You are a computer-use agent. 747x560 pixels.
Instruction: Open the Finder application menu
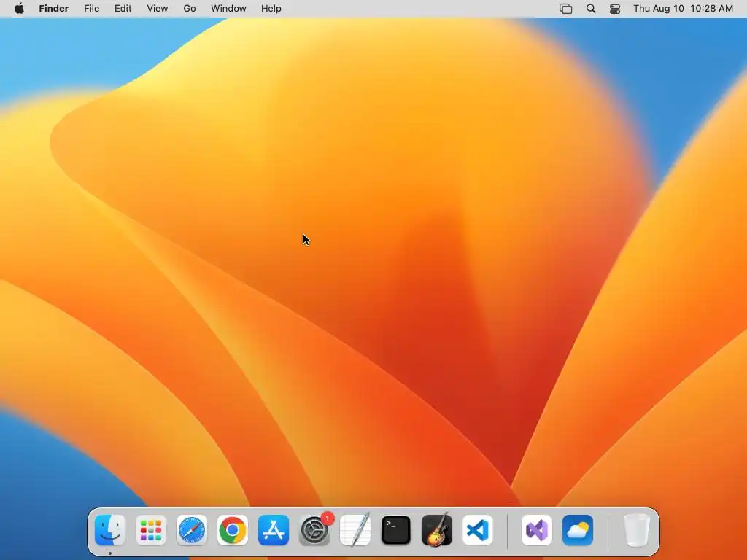click(54, 9)
